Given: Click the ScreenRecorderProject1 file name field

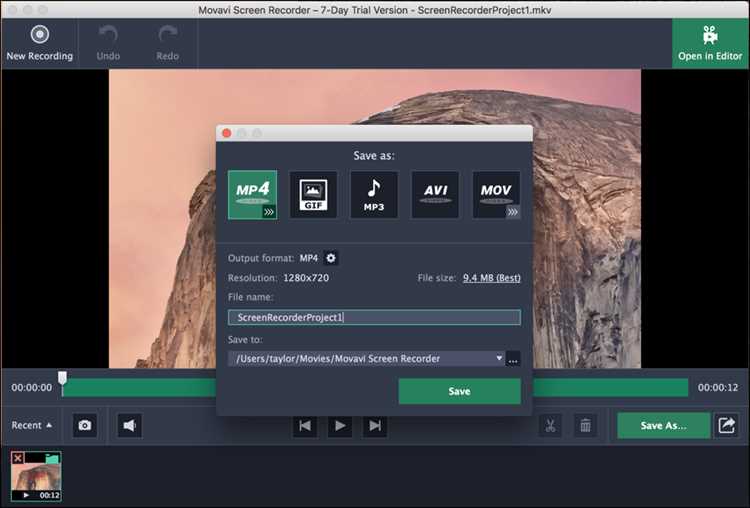Looking at the screenshot, I should click(374, 317).
